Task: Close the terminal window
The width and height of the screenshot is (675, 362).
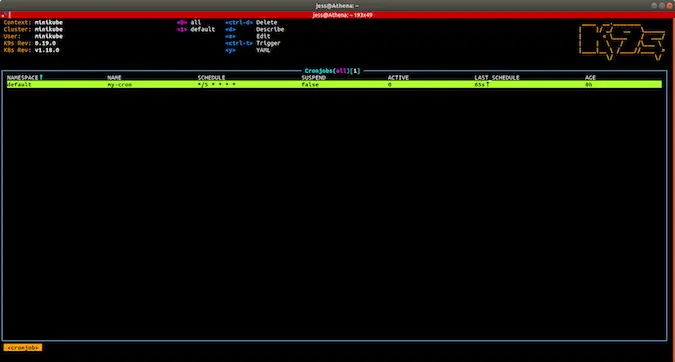Action: coord(669,6)
